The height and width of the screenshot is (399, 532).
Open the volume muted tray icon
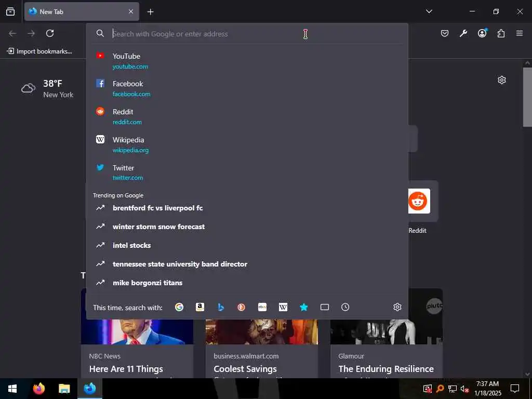click(464, 389)
